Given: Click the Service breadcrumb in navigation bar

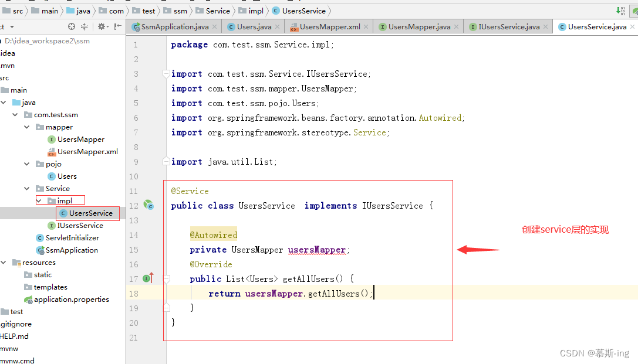Looking at the screenshot, I should pyautogui.click(x=218, y=11).
